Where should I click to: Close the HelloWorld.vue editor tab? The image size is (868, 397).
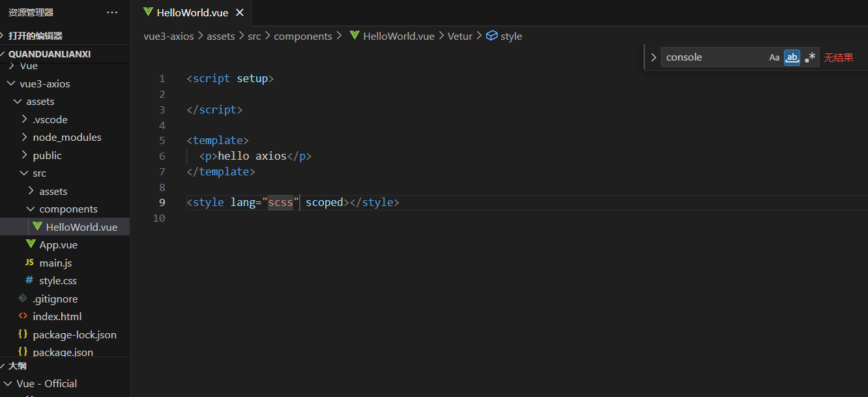(240, 12)
